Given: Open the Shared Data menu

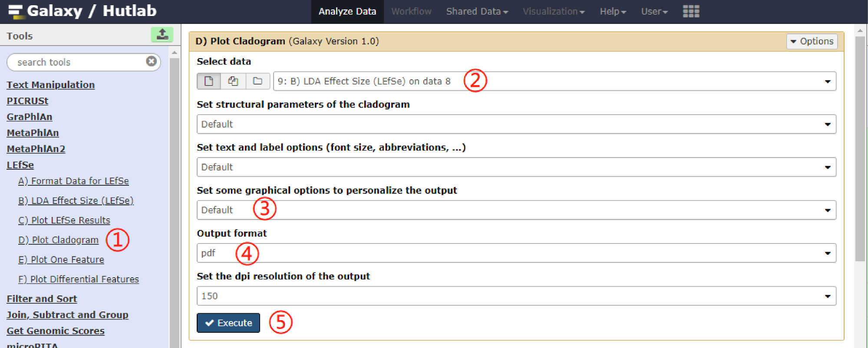Looking at the screenshot, I should 477,11.
